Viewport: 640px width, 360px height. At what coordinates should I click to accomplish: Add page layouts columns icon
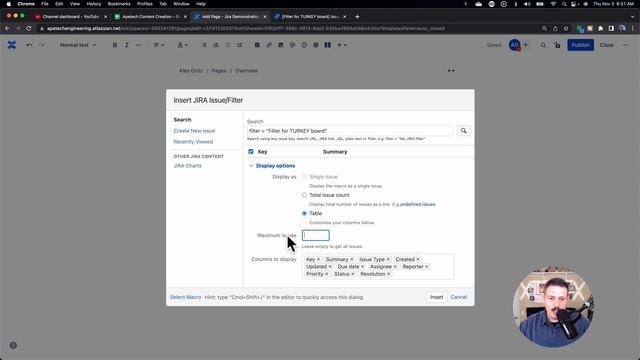(x=327, y=45)
